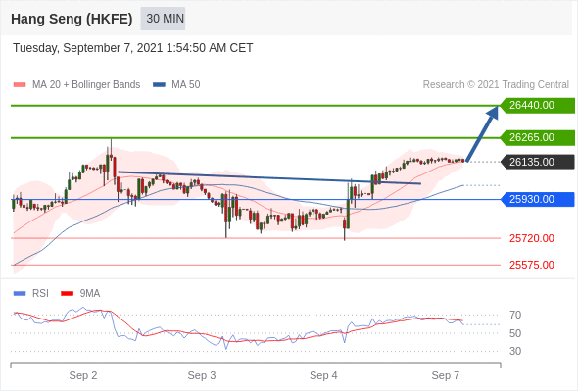
Task: Click the Sep 7 date axis label
Action: pos(446,375)
